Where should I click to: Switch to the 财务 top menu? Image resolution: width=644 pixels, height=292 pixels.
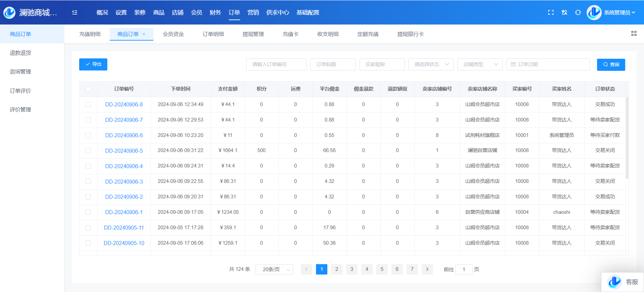pos(215,12)
